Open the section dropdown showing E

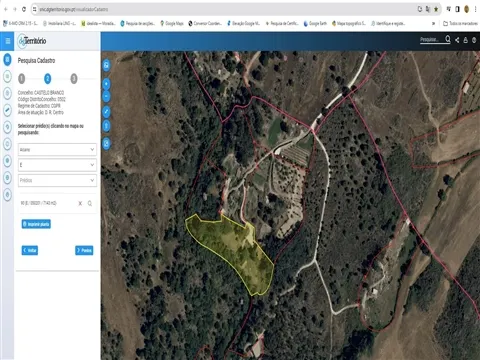[x=57, y=165]
